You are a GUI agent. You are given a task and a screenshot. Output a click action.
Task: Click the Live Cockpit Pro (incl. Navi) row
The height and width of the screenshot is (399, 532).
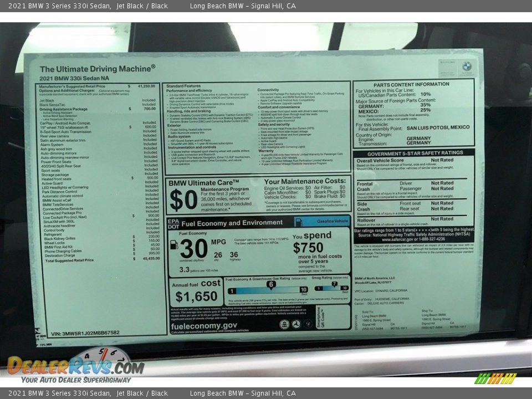[101, 217]
